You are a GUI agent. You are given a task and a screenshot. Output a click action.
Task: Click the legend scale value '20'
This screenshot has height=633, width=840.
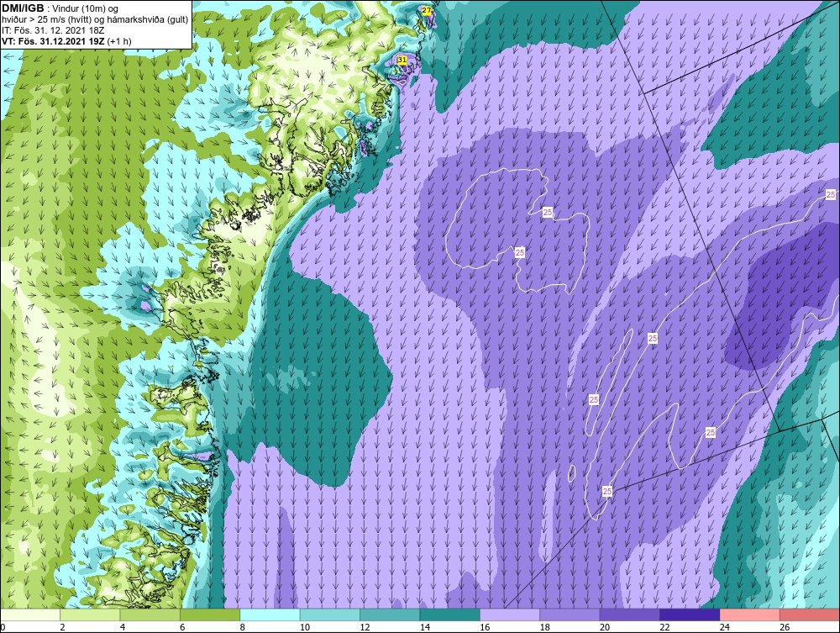(605, 627)
